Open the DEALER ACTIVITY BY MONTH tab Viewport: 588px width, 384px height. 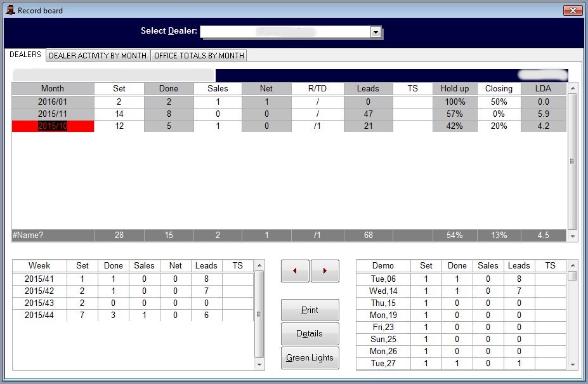pos(98,56)
